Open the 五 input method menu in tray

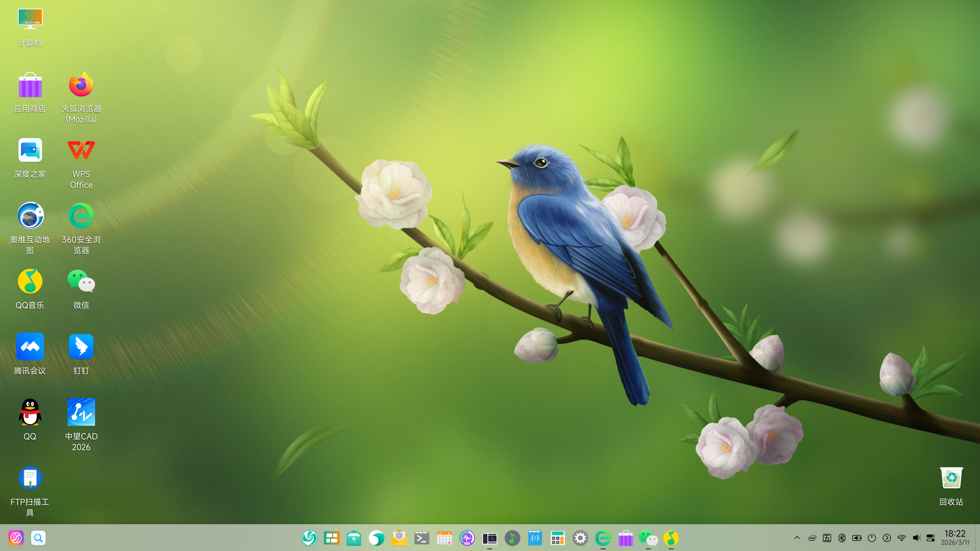point(827,538)
